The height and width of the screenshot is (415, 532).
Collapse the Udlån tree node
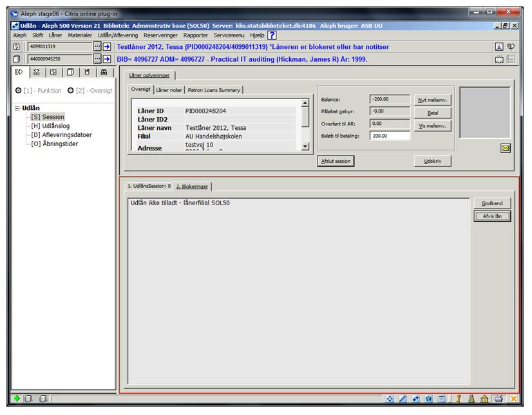coord(17,108)
